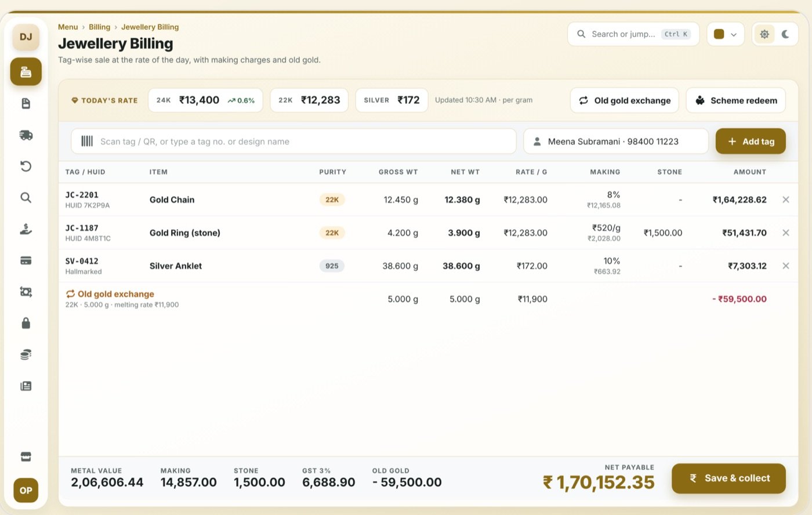This screenshot has width=812, height=515.
Task: Go to Menu breadcrumb
Action: 68,27
